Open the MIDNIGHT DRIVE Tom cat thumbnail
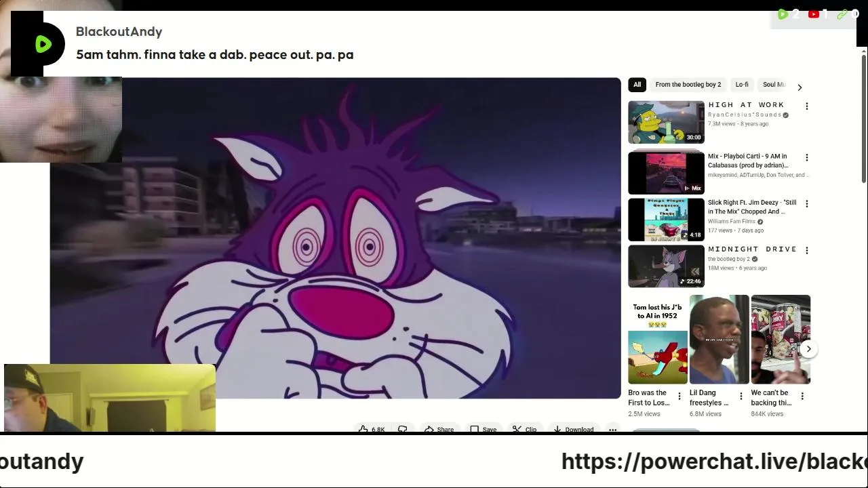Image resolution: width=868 pixels, height=488 pixels. coord(666,266)
